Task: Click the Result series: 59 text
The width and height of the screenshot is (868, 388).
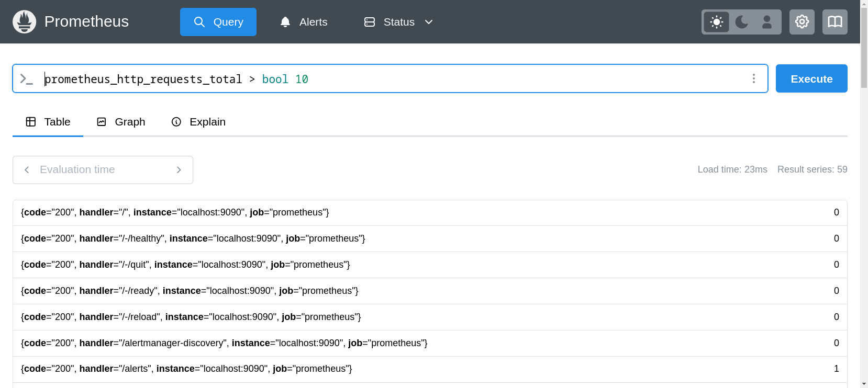Action: (813, 169)
